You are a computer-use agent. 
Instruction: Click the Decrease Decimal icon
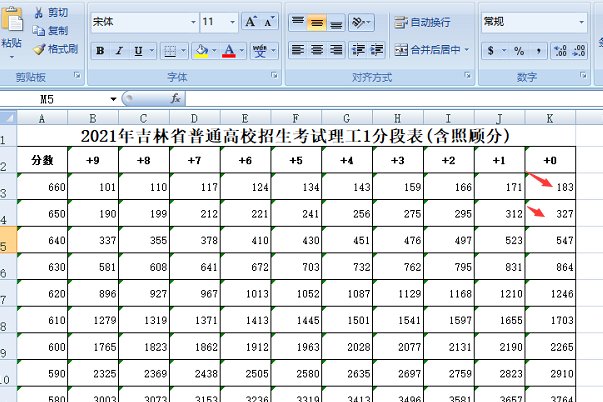click(578, 50)
